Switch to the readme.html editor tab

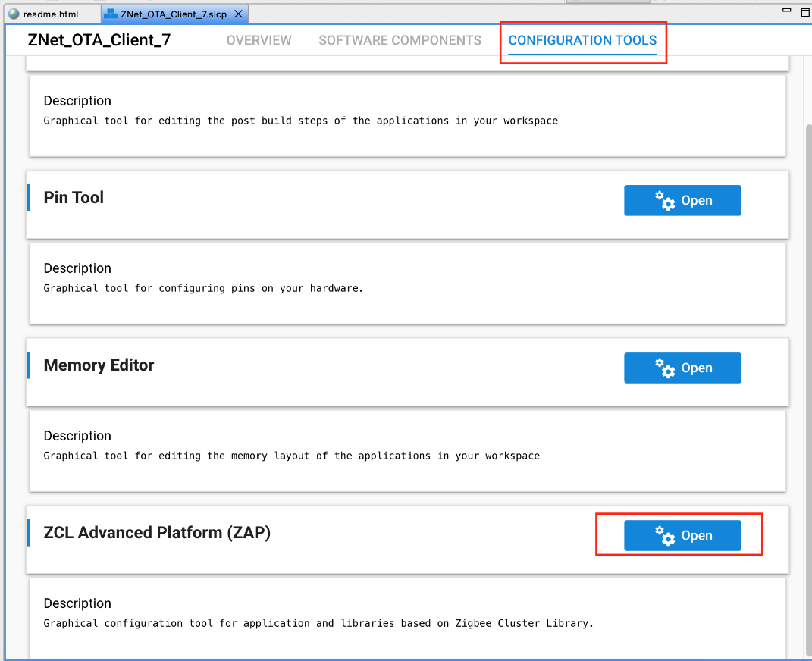50,14
